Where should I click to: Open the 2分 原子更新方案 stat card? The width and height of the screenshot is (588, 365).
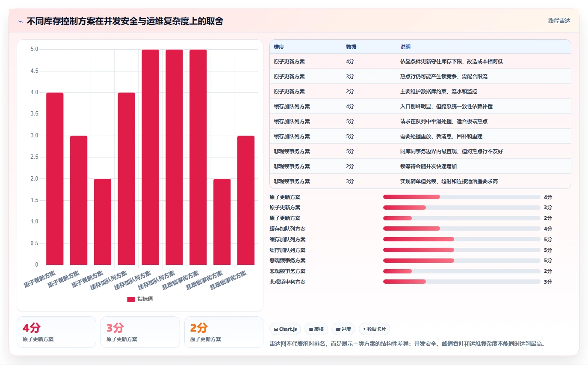224,332
